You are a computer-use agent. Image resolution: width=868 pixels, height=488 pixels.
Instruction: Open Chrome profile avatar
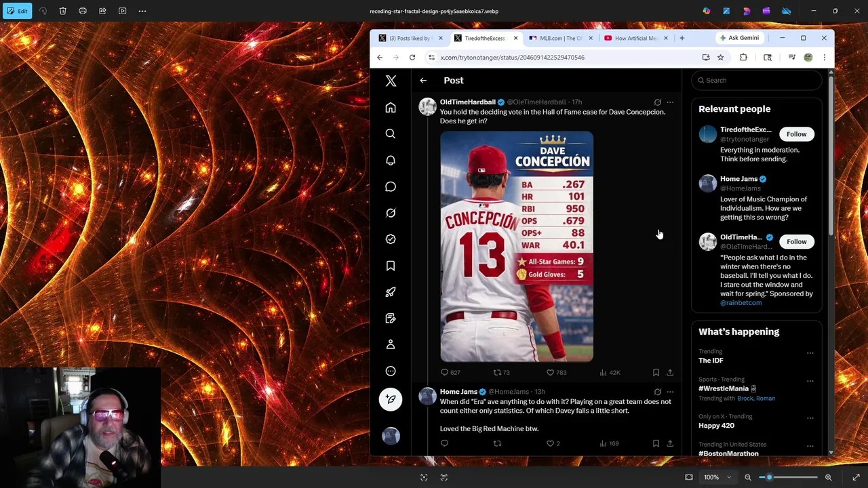[808, 58]
